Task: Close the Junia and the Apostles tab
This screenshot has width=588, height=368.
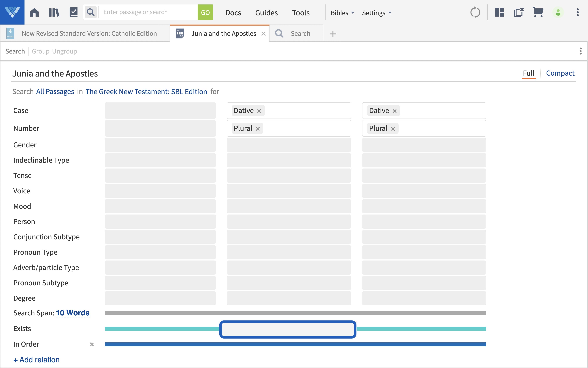Action: click(263, 34)
